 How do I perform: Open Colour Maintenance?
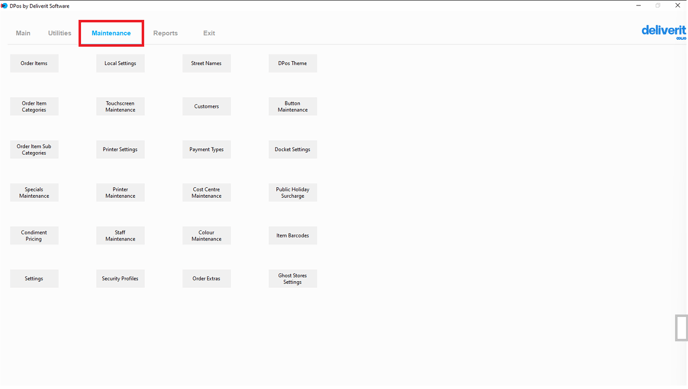click(206, 236)
